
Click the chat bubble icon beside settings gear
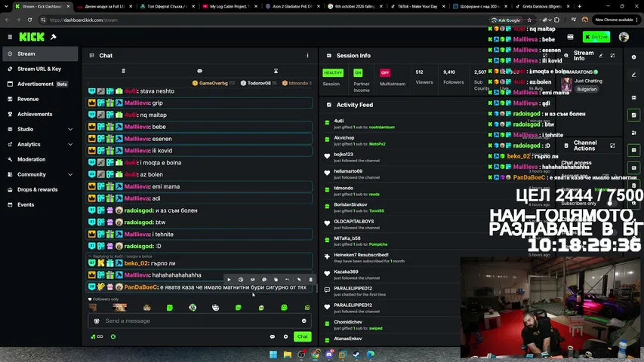coord(273,336)
